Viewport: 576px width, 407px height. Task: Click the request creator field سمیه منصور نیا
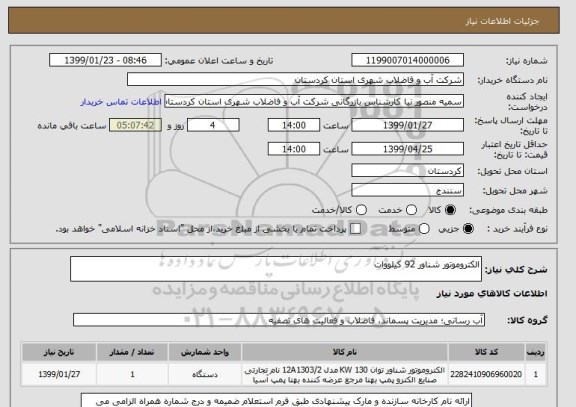point(314,101)
